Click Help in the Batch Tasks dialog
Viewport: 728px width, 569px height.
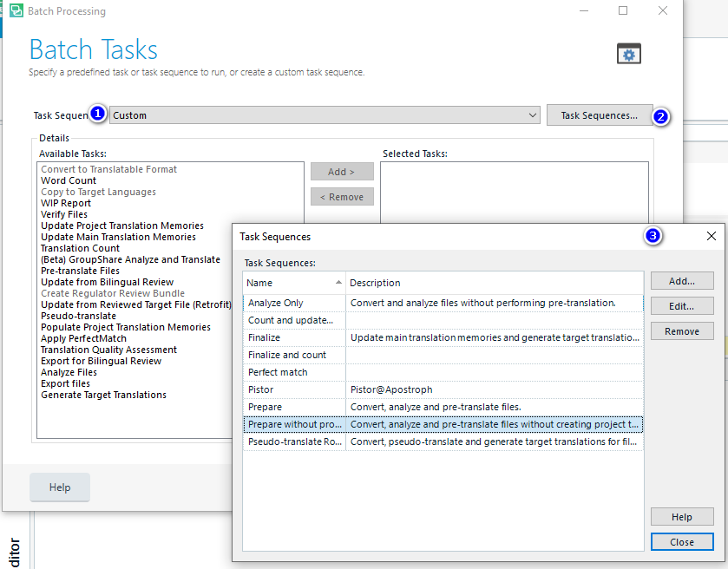[x=59, y=487]
